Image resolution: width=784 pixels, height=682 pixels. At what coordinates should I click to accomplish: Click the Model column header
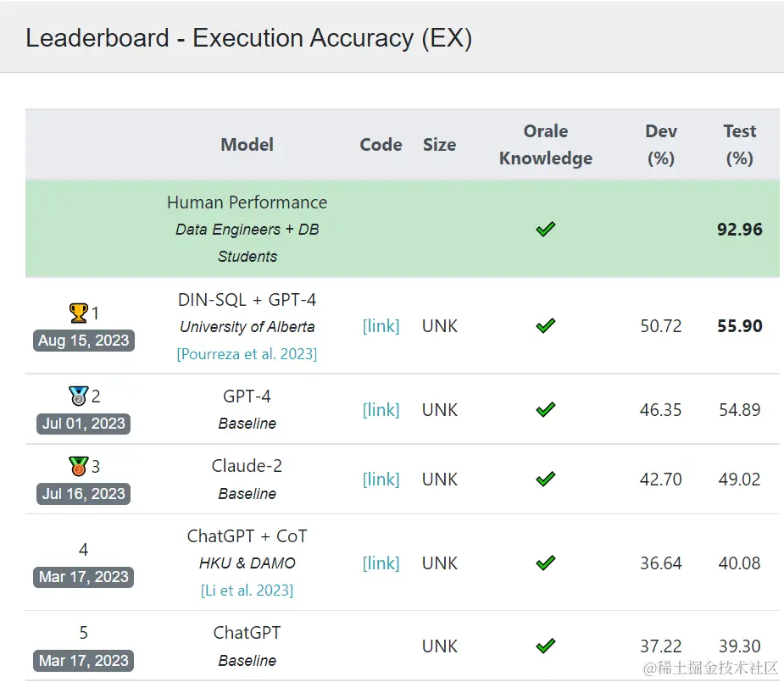[247, 145]
